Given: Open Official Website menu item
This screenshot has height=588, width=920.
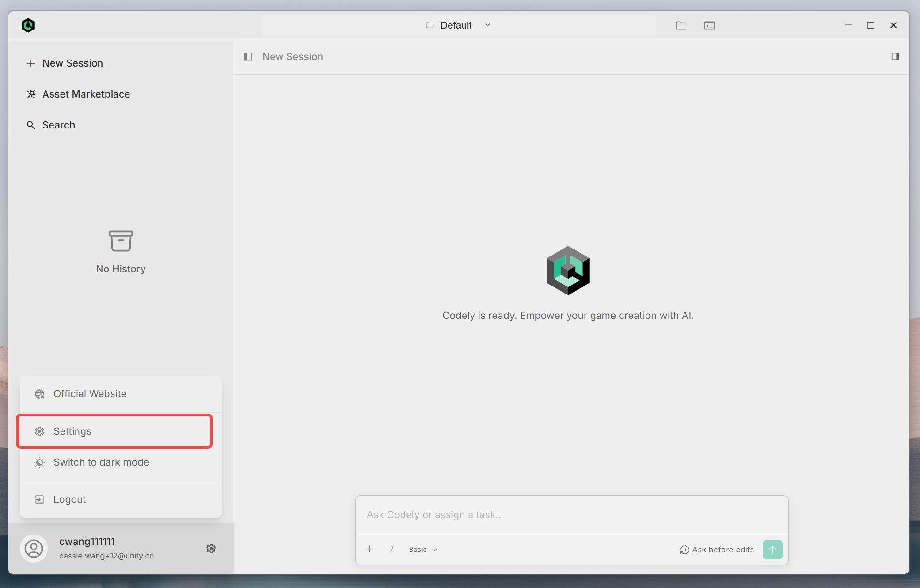Looking at the screenshot, I should (121, 394).
